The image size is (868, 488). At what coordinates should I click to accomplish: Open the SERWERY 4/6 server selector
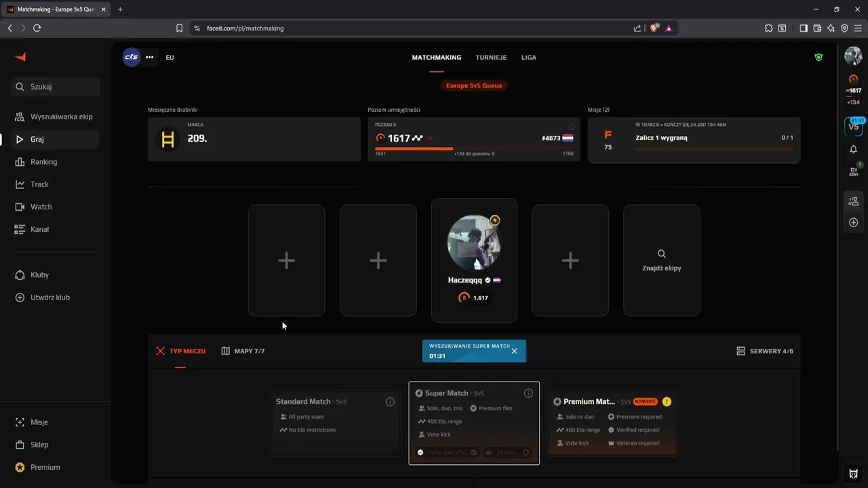point(765,351)
